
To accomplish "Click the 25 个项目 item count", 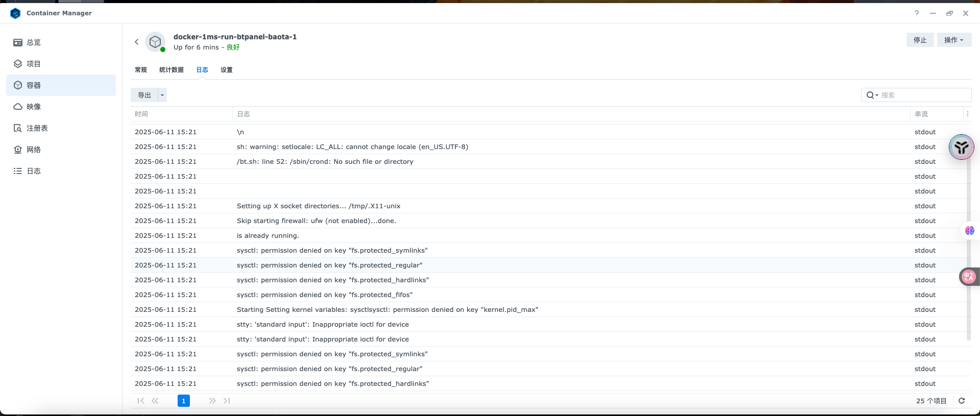I will (931, 401).
